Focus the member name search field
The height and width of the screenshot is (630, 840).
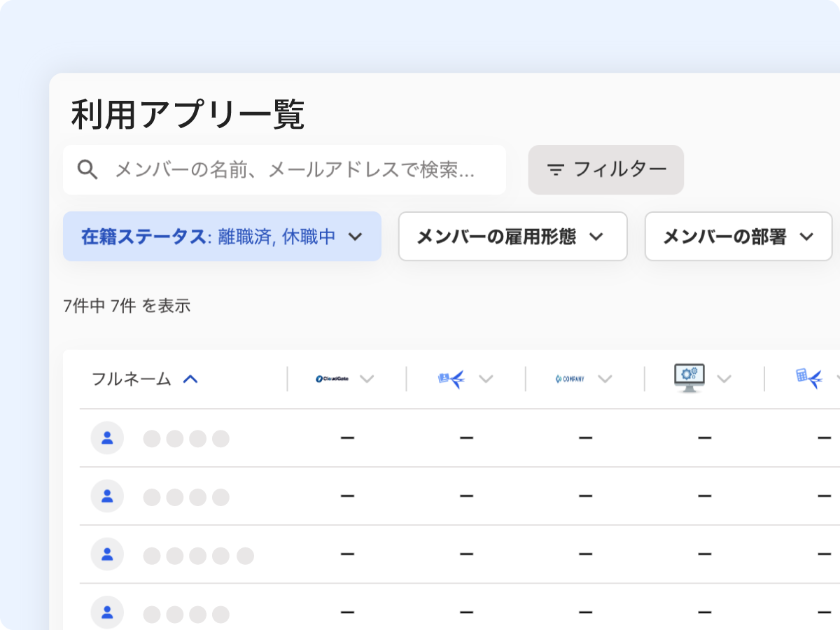coord(301,169)
